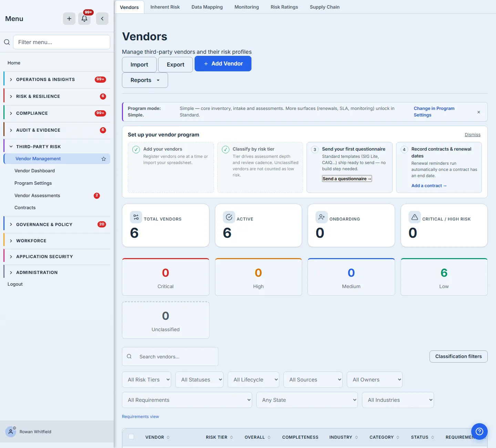Click the 99+ notification badge
Screen dimensions: 496x448
tap(89, 12)
